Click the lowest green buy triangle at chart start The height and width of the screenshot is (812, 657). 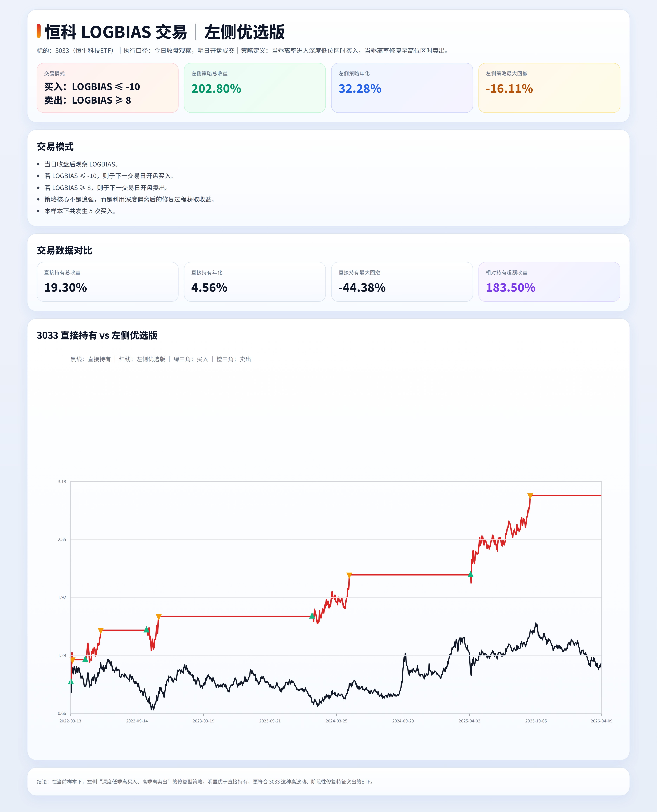(x=71, y=682)
